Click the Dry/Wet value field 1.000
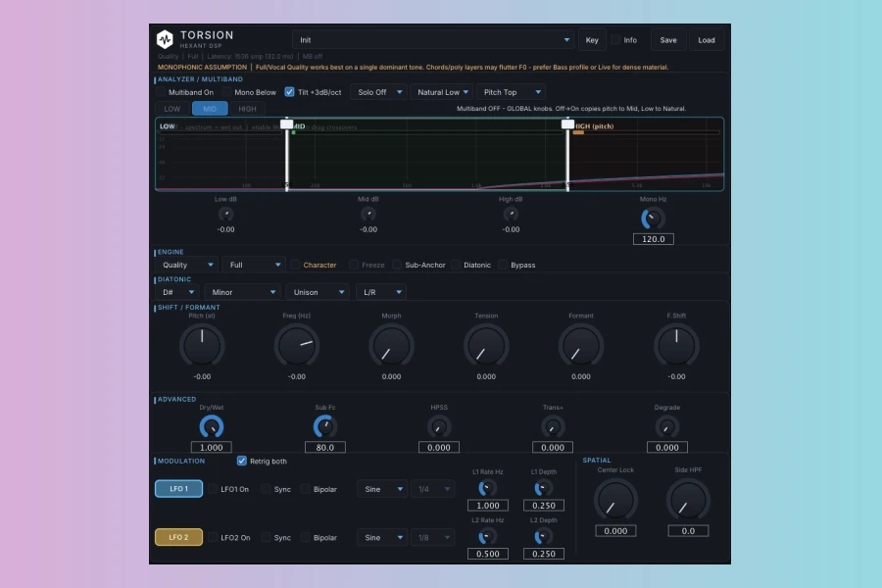 [212, 447]
